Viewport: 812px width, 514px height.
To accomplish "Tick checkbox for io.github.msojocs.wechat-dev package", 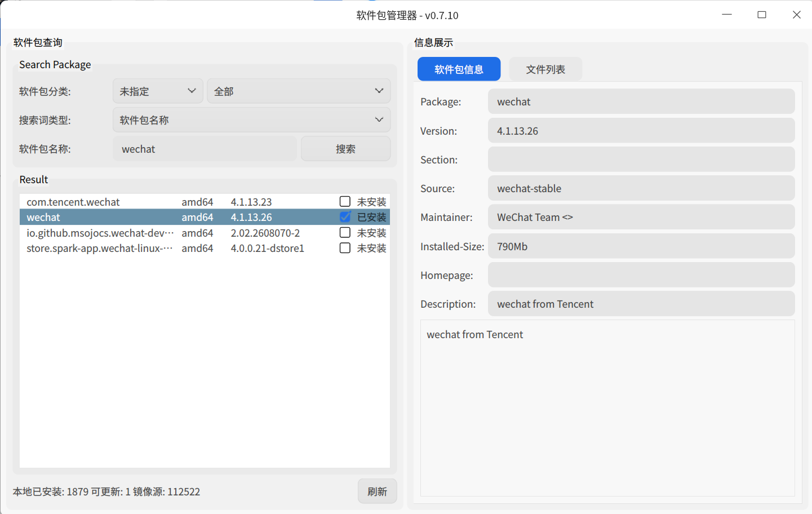I will [345, 233].
